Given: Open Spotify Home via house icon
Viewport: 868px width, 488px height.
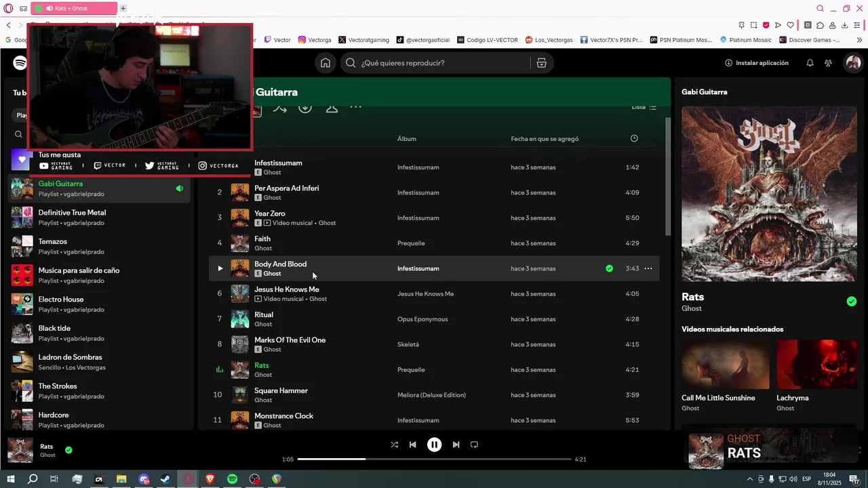Looking at the screenshot, I should tap(325, 63).
